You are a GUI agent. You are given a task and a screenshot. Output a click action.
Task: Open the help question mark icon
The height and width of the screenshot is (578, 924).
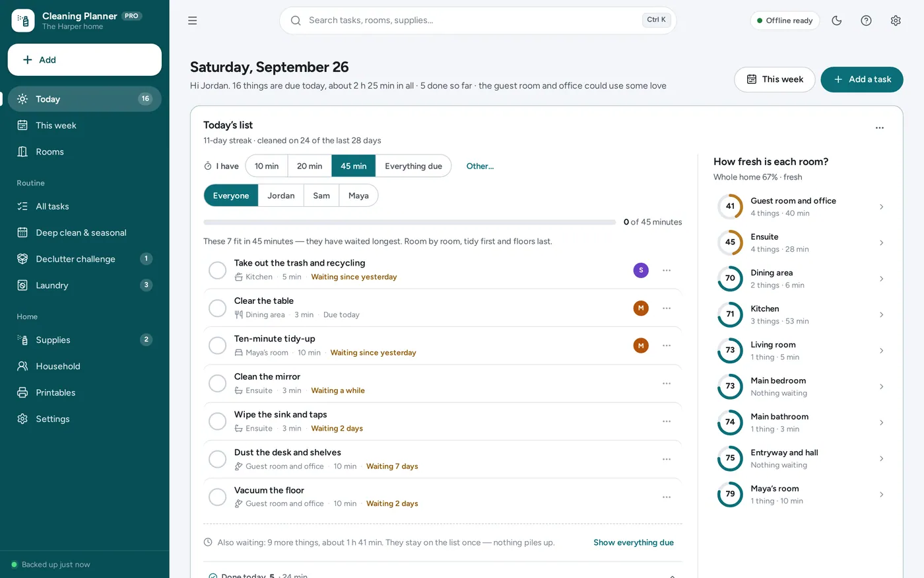pos(866,20)
